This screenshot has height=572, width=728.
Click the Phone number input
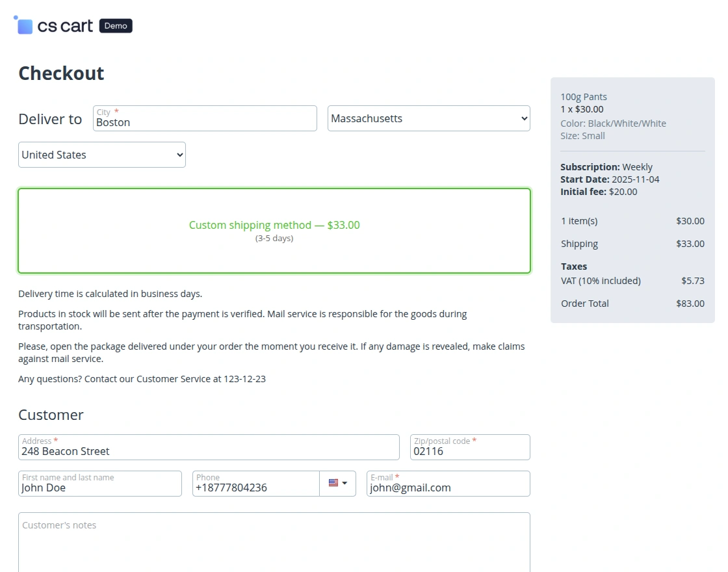[x=255, y=487]
